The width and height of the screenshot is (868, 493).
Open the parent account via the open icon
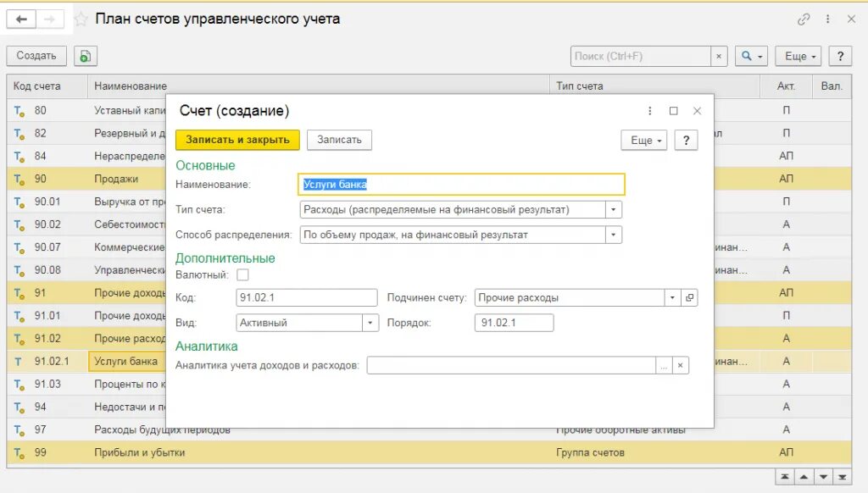coord(689,297)
